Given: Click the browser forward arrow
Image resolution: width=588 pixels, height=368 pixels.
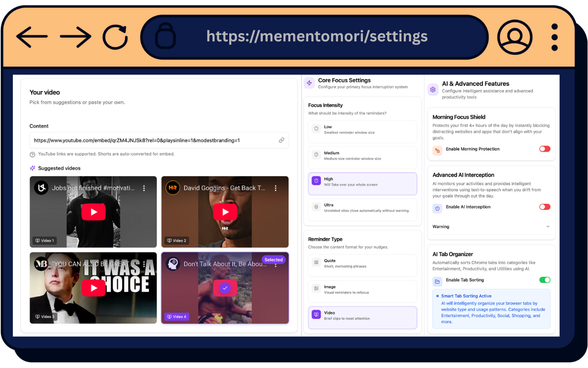Looking at the screenshot, I should 75,36.
